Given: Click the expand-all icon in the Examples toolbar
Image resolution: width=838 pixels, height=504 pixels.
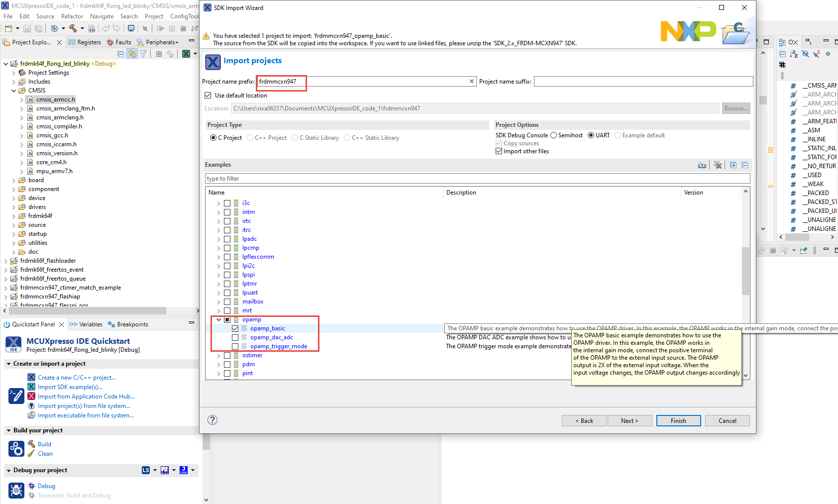Looking at the screenshot, I should coord(733,165).
